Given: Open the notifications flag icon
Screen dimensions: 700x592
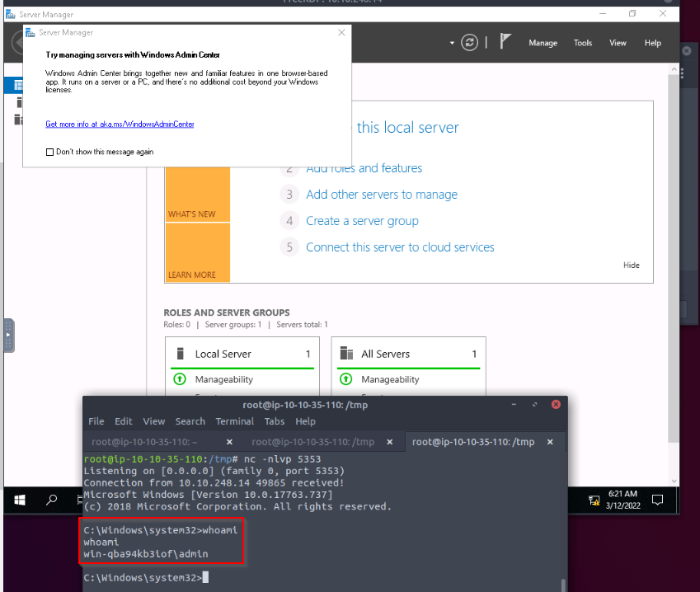Looking at the screenshot, I should tap(505, 41).
